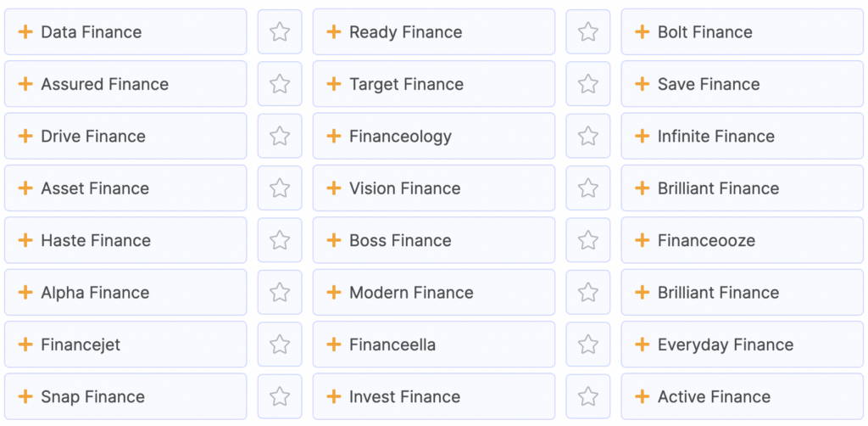Select the Financeology name suggestion

(434, 136)
